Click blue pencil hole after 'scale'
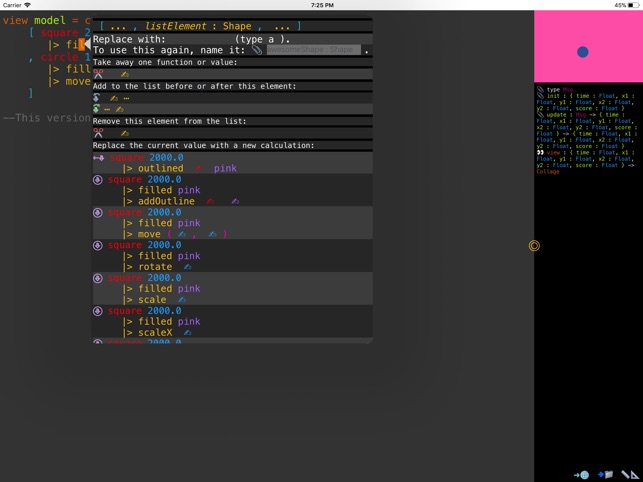 click(182, 299)
